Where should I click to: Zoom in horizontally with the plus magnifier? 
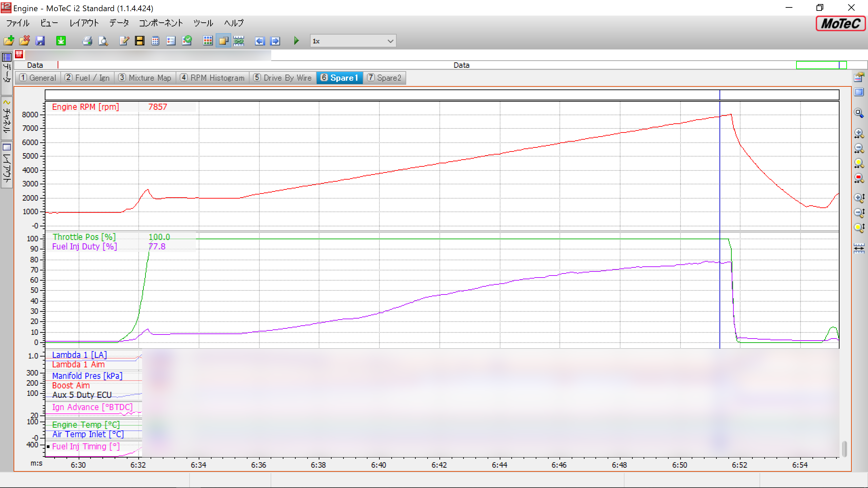tap(859, 133)
